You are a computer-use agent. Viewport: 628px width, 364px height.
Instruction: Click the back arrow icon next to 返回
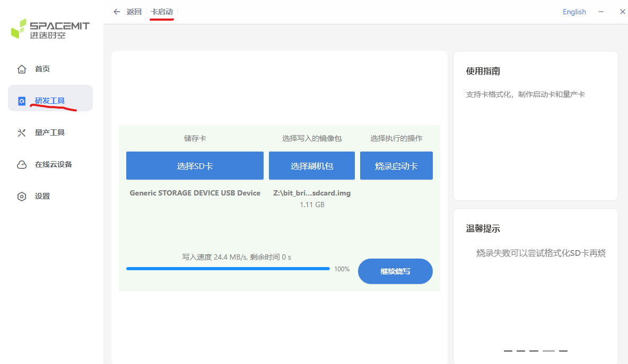117,12
